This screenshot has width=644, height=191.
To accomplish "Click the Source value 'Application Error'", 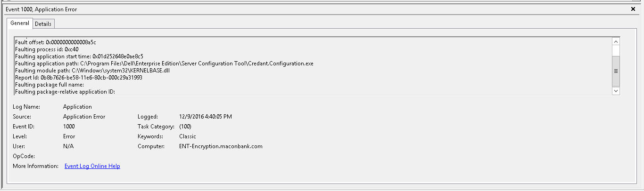I will coord(84,117).
